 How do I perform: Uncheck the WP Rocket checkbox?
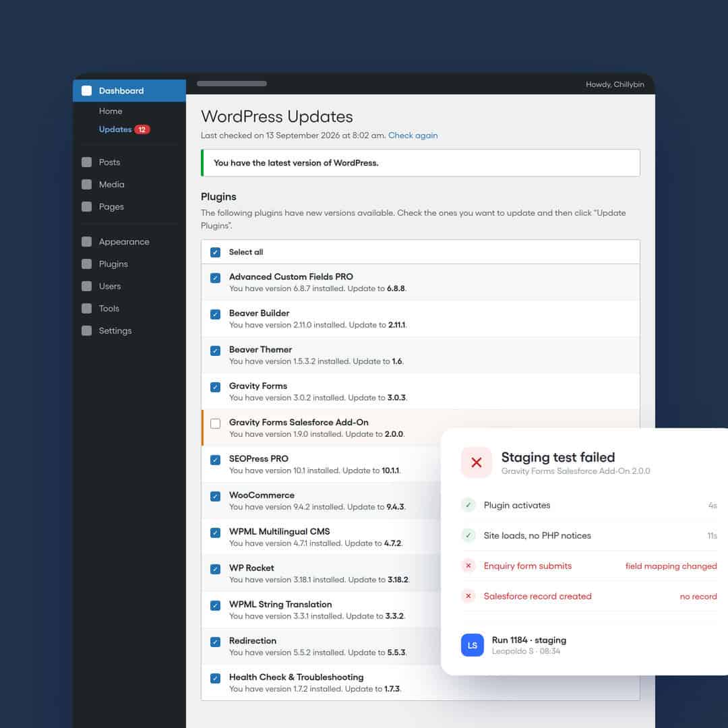215,569
